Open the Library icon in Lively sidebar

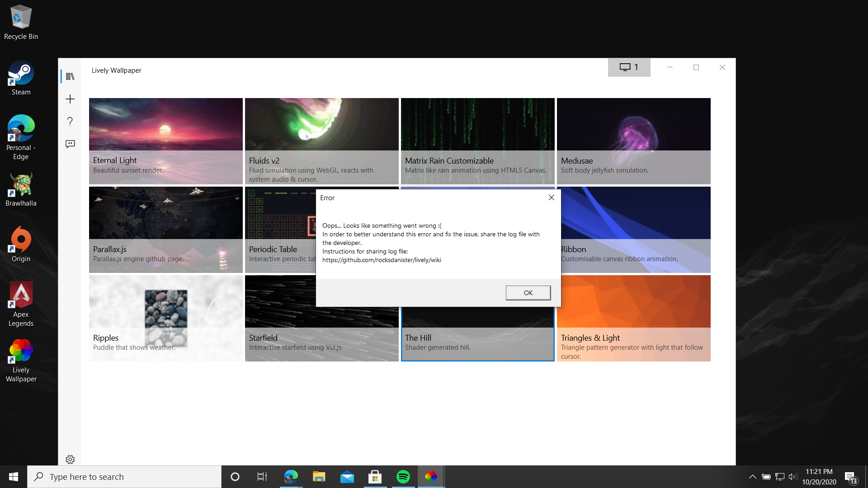[70, 76]
